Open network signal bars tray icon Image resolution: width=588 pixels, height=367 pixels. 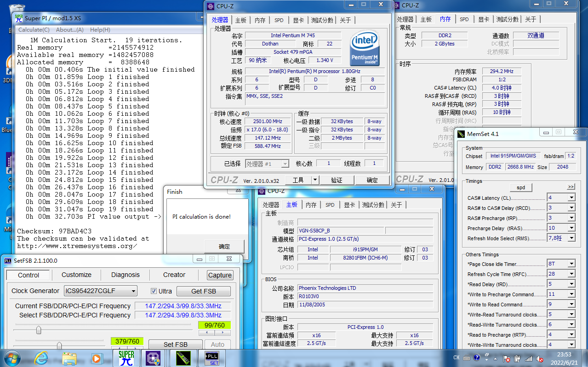(530, 358)
